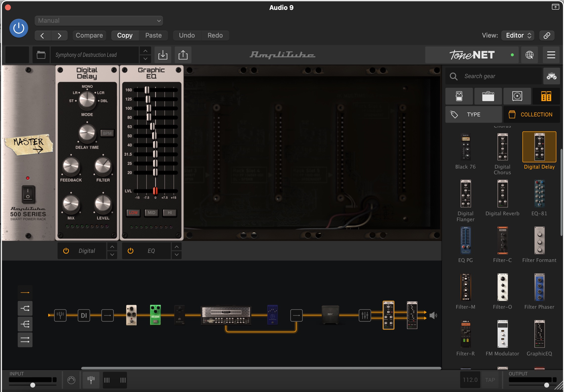Viewport: 564px width, 392px height.
Task: Select the rack effects gear category
Action: coord(546,96)
